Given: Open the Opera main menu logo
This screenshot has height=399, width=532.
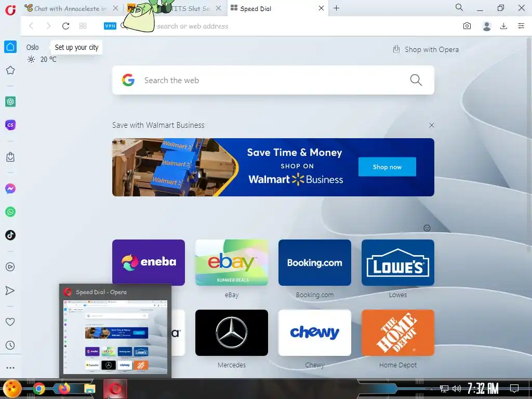Looking at the screenshot, I should 10,9.
